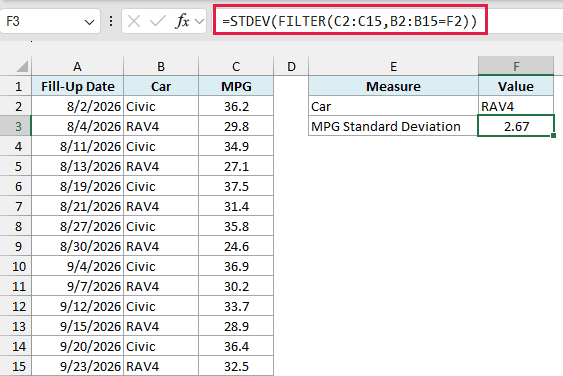
Task: Select column D header
Action: pyautogui.click(x=291, y=66)
